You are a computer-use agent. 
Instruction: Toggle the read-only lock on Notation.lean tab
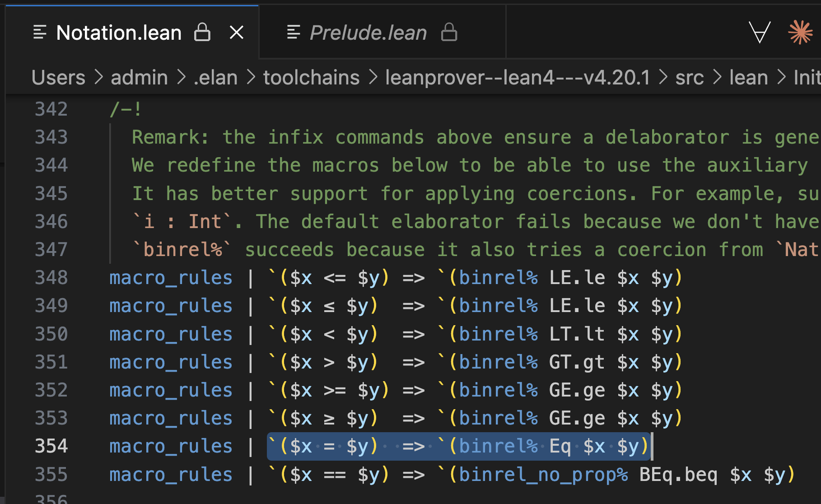tap(203, 33)
